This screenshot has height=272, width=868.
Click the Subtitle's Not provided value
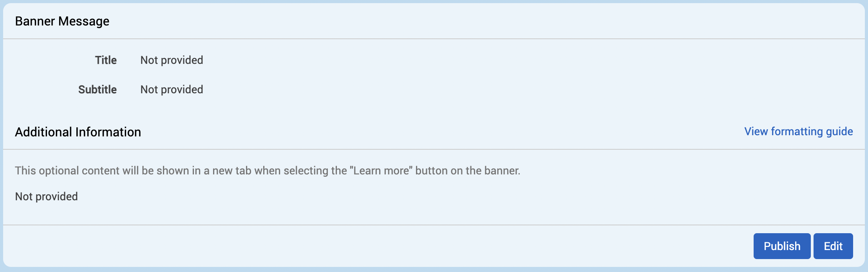172,89
